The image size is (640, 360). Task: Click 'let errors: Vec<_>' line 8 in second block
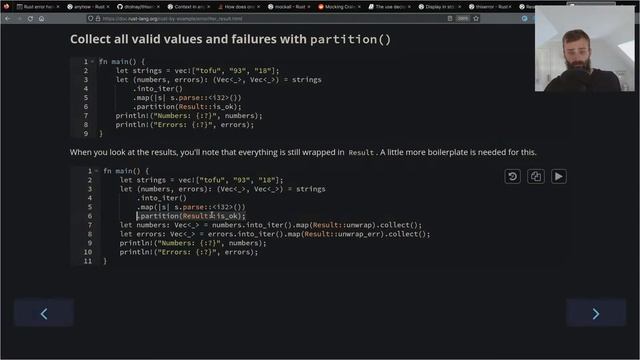point(275,234)
